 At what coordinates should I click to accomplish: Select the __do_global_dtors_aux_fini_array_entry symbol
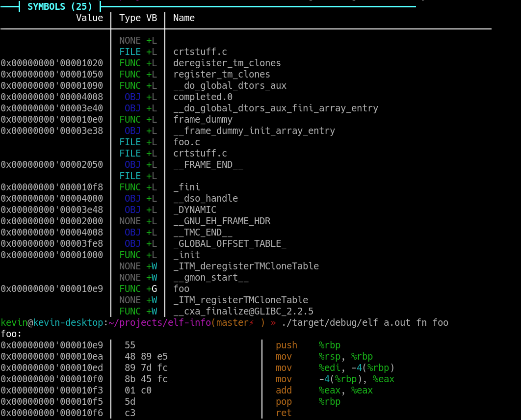click(x=275, y=108)
